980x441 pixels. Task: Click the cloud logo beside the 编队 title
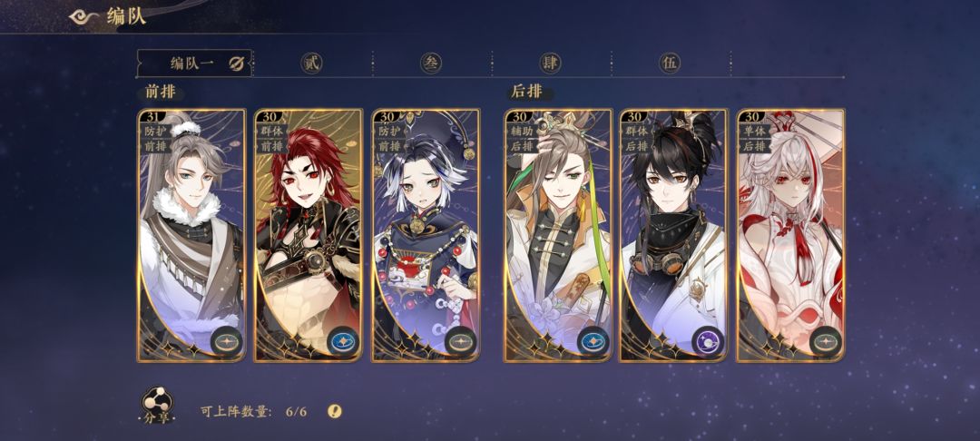[x=83, y=16]
